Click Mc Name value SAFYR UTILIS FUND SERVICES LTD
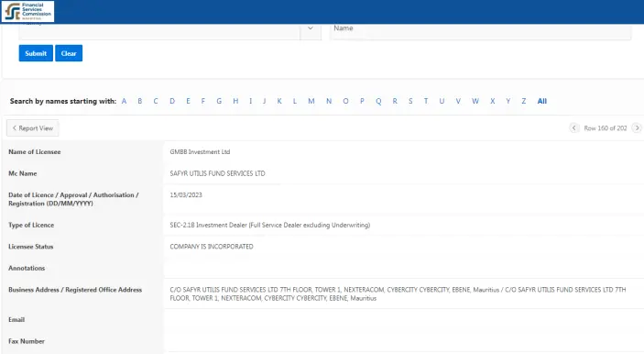644x354 pixels. coord(217,173)
